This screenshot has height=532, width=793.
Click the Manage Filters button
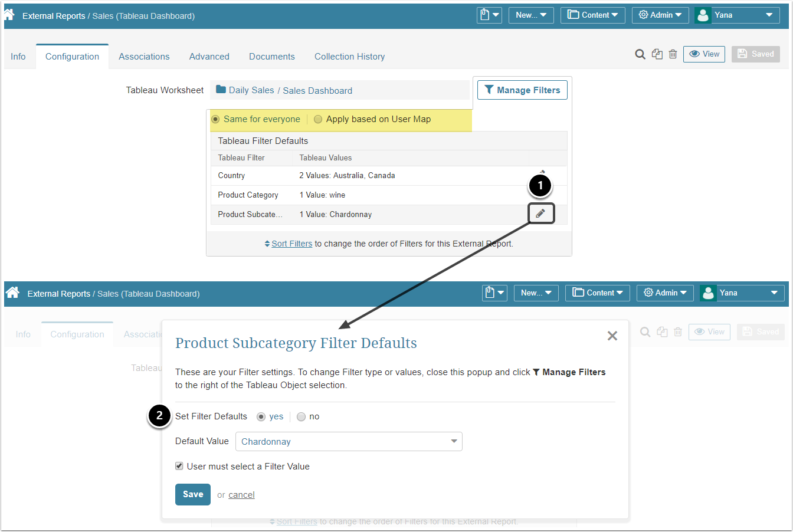point(522,90)
